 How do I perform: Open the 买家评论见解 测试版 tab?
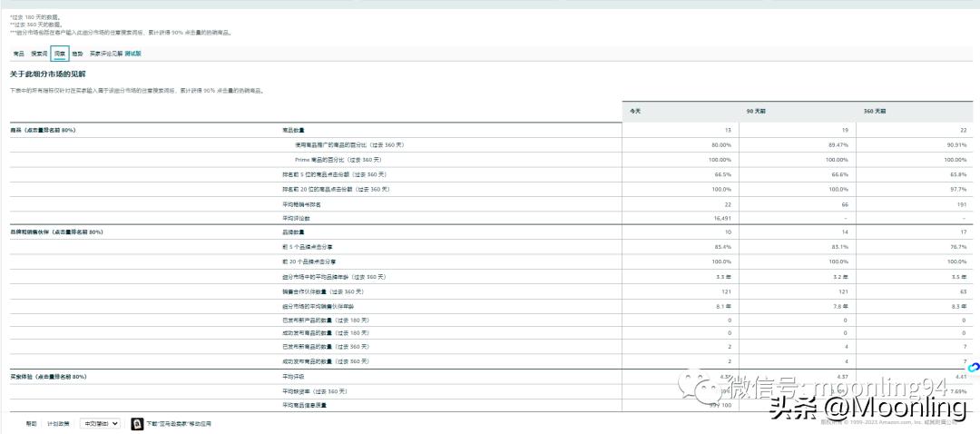pos(115,54)
